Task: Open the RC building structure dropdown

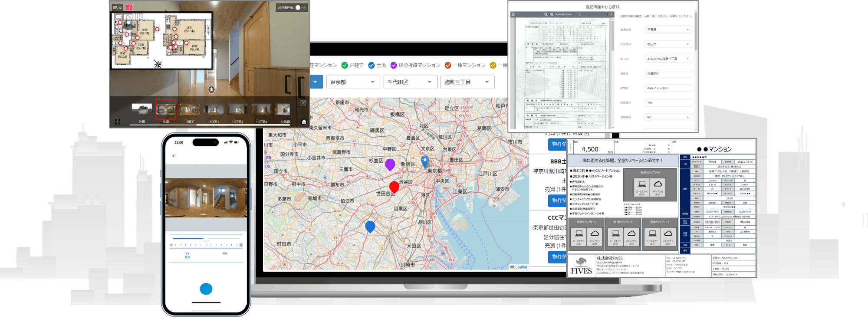Action: (x=668, y=117)
